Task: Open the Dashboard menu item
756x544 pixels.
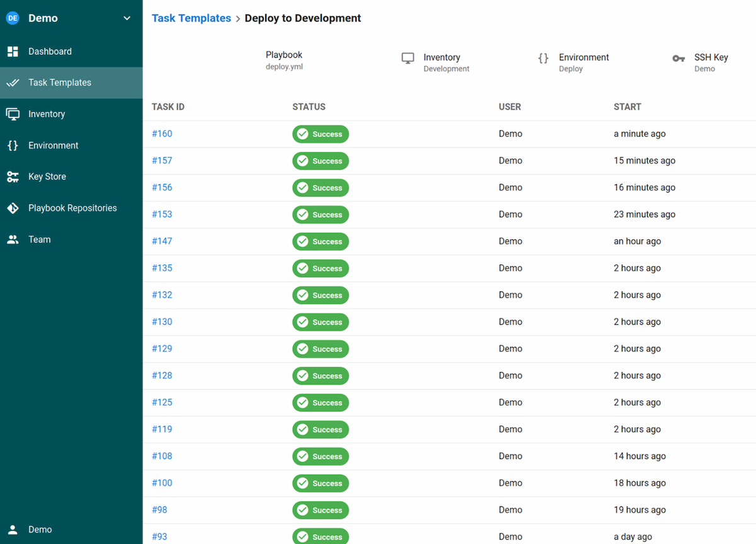Action: (50, 52)
